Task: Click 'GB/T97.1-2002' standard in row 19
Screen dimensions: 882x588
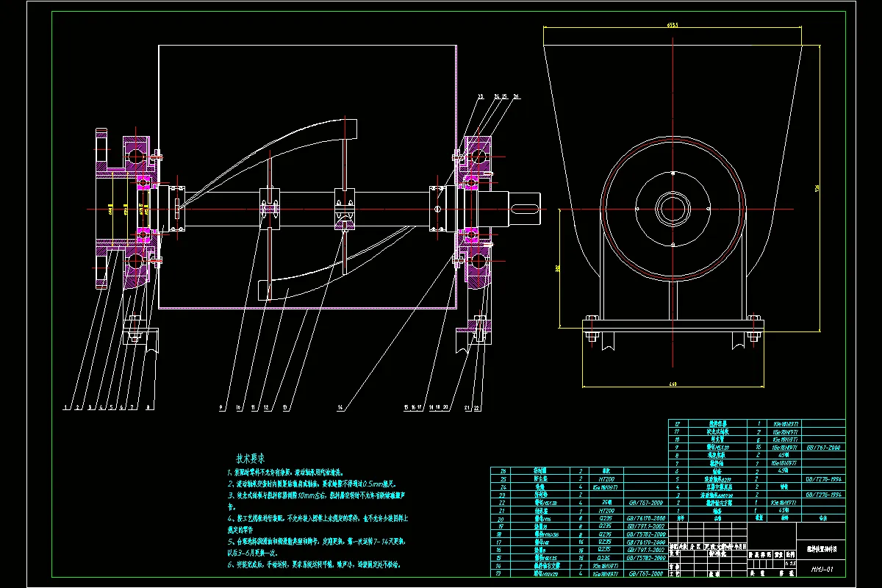Action: pos(646,526)
